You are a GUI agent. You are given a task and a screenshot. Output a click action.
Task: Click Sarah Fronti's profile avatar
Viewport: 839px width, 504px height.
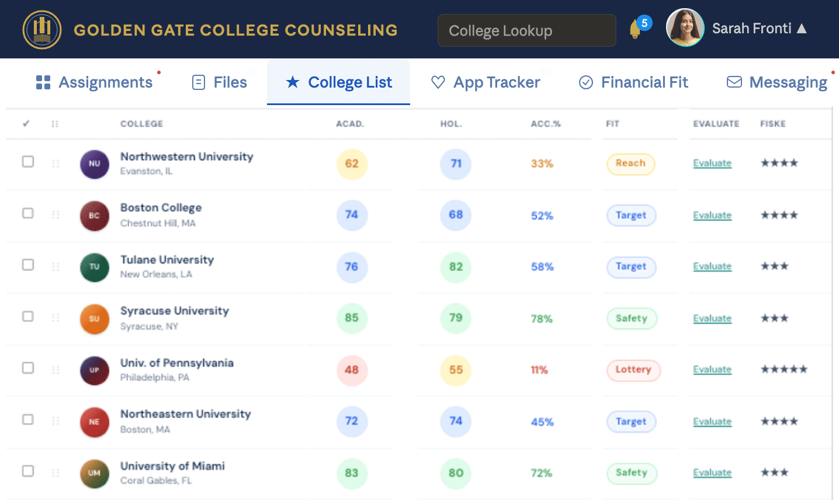click(x=685, y=28)
